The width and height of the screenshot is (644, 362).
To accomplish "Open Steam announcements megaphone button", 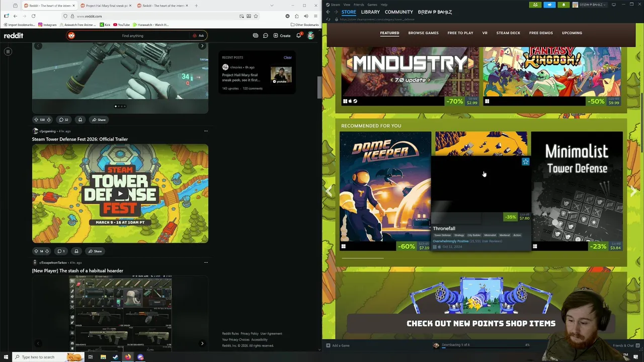I will tap(549, 5).
